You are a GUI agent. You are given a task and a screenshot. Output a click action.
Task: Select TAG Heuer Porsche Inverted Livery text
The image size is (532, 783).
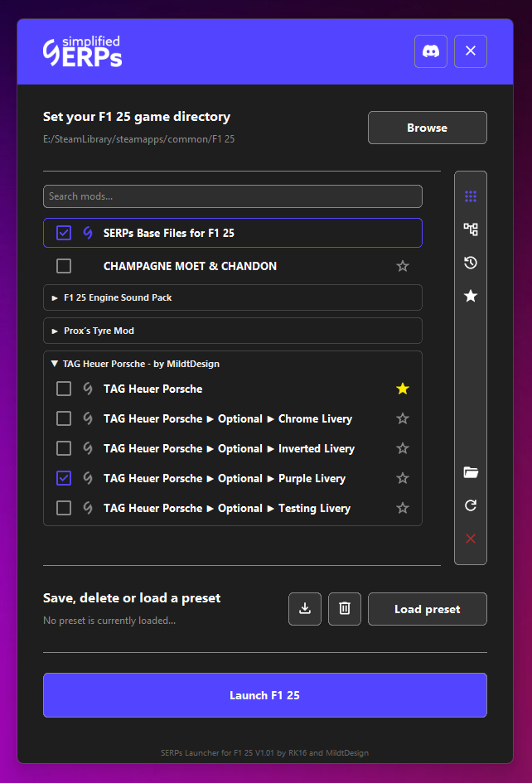[x=230, y=448]
